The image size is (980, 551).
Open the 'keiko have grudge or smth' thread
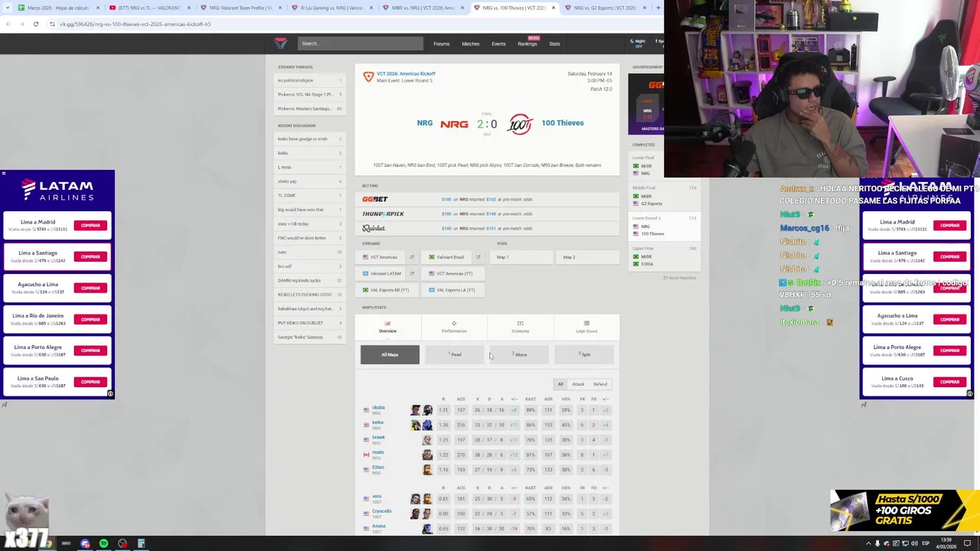tap(309, 139)
